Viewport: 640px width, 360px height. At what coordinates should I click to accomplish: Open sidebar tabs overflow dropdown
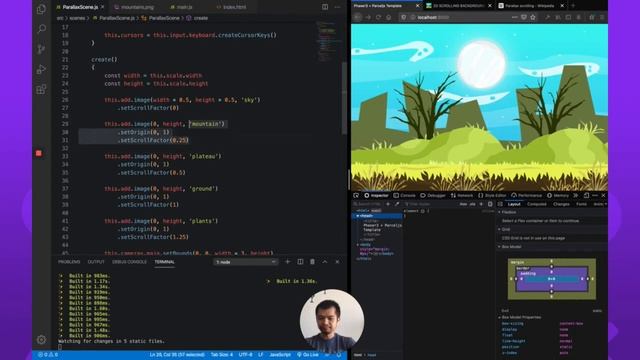[606, 204]
